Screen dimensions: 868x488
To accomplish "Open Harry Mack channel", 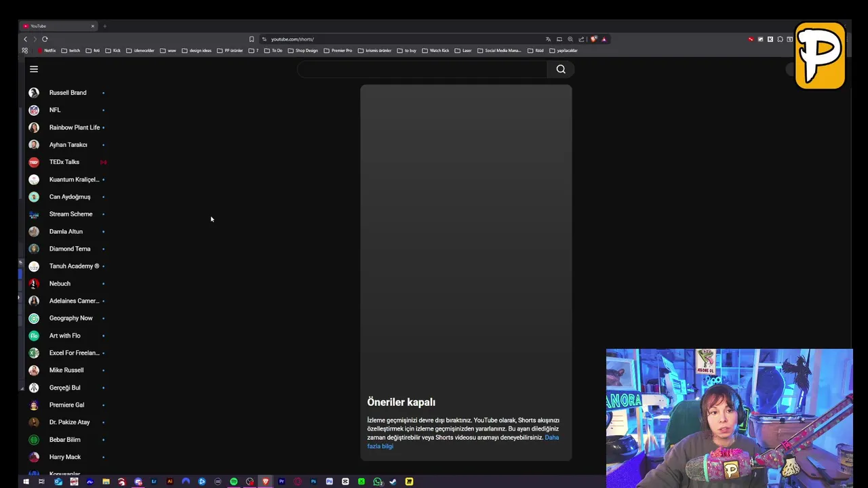I will [66, 457].
